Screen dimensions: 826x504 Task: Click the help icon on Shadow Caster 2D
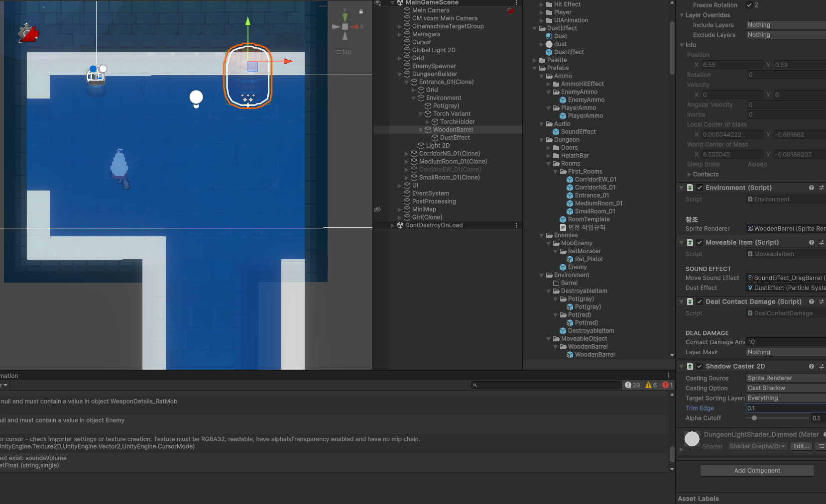coord(811,366)
